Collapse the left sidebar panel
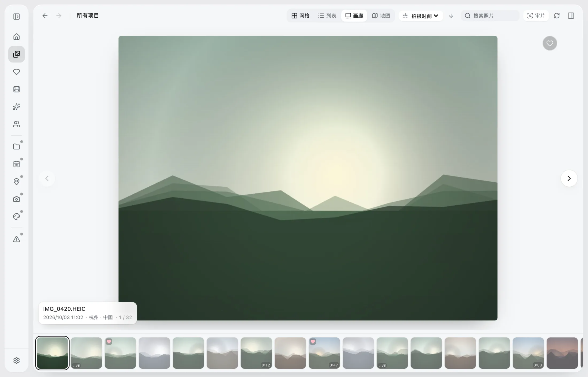 click(16, 17)
